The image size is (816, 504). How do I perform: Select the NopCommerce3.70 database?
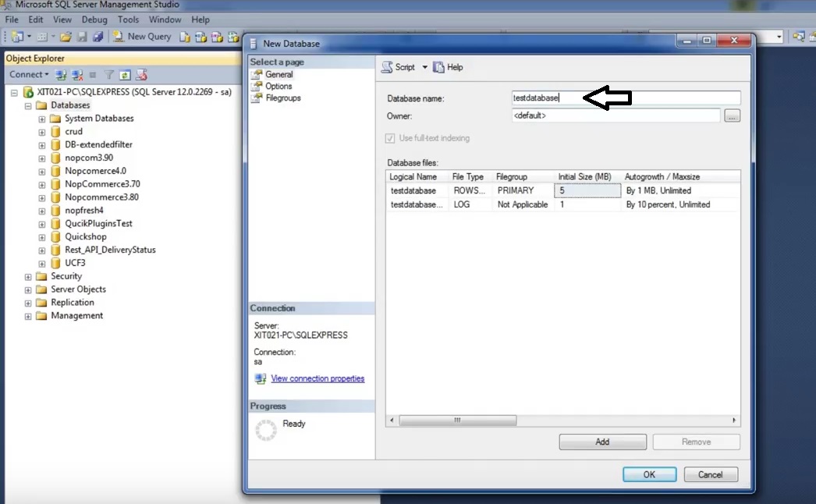[x=102, y=184]
